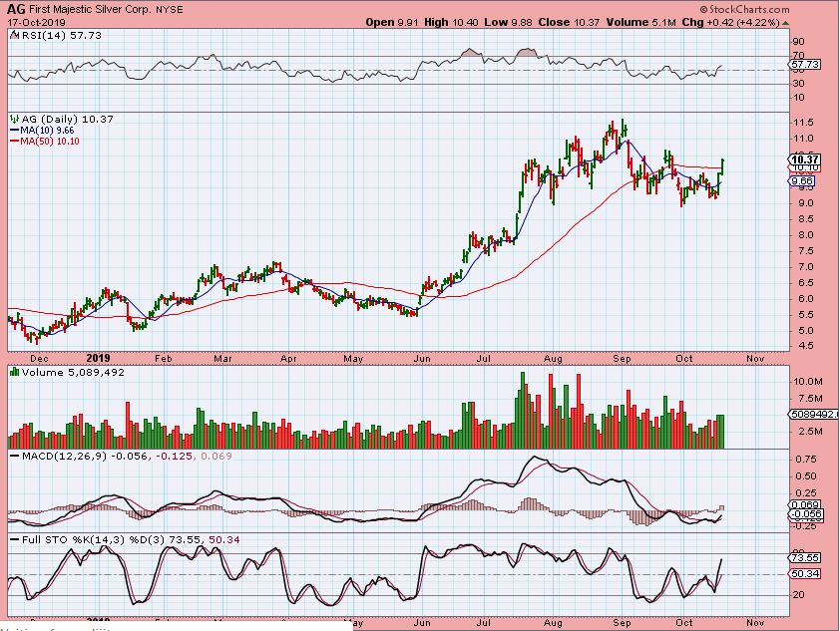Click the Sep label on bottom stochastic axis
The height and width of the screenshot is (631, 840).
[622, 623]
